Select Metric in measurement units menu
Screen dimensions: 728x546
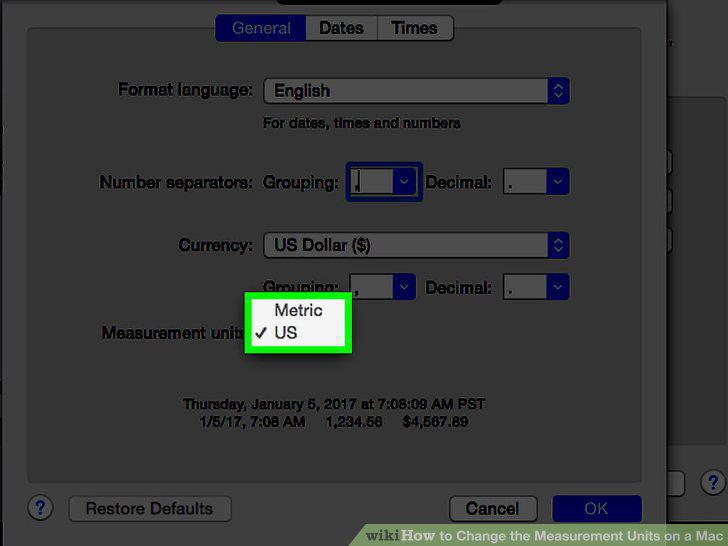coord(298,310)
